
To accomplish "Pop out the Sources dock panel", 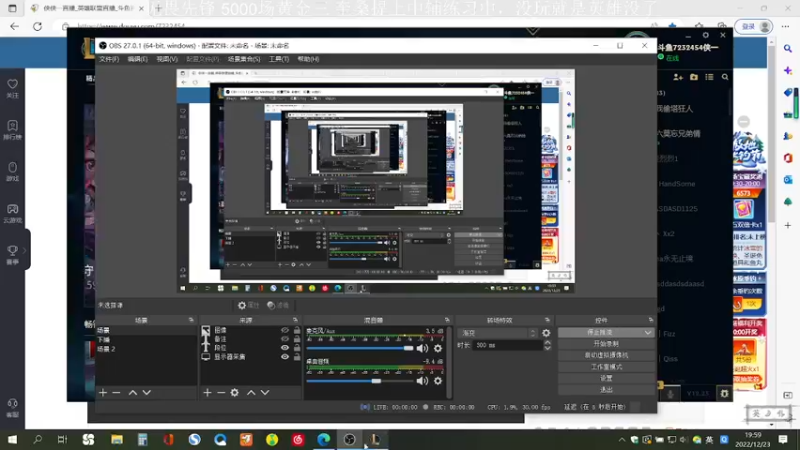I will click(295, 320).
